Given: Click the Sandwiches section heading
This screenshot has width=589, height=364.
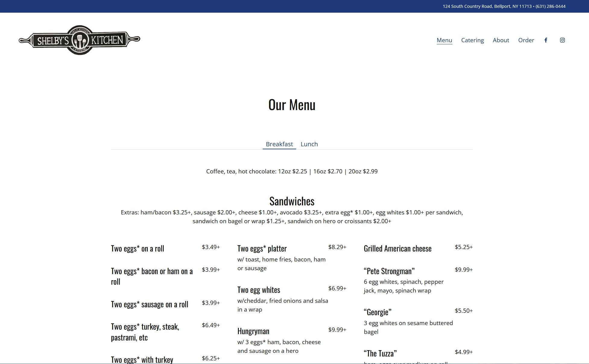Looking at the screenshot, I should (x=292, y=201).
